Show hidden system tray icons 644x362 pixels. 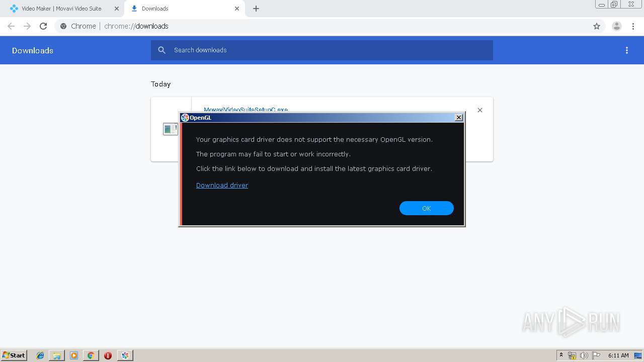pos(561,355)
